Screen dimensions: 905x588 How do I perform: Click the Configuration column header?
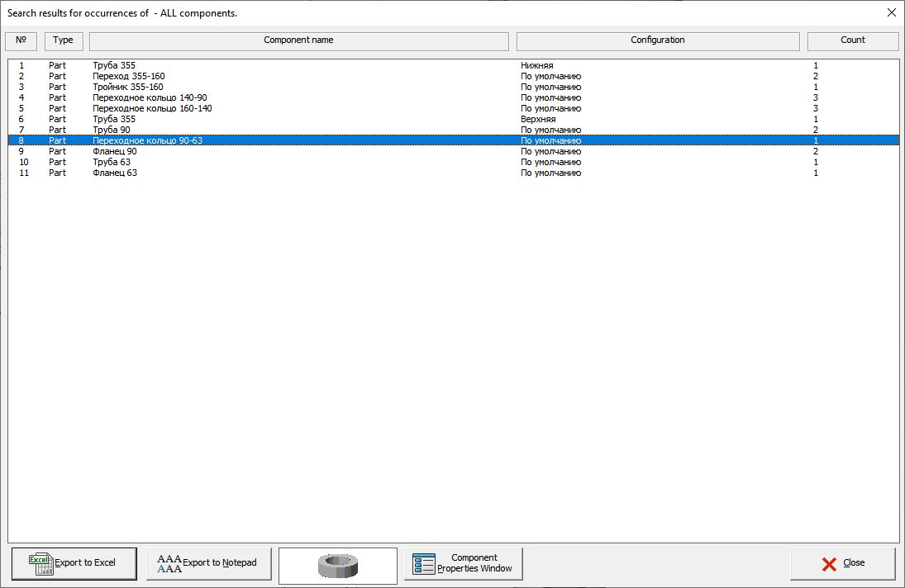(x=657, y=40)
